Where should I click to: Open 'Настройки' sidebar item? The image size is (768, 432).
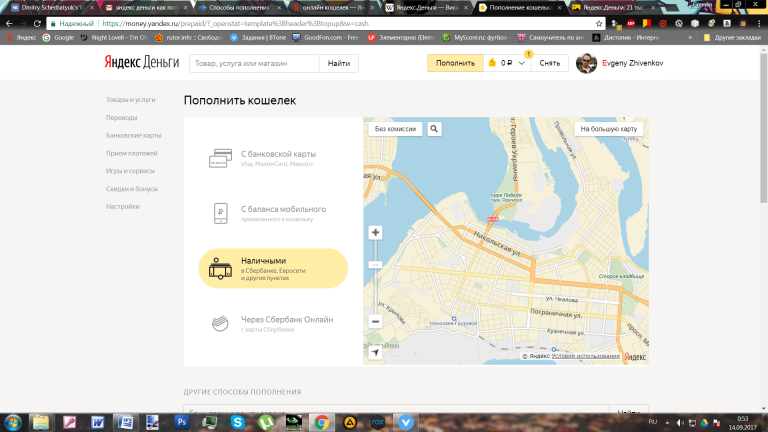(122, 207)
